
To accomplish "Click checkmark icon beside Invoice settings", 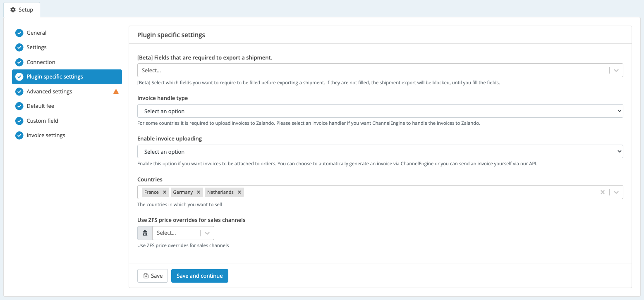I will click(x=19, y=136).
